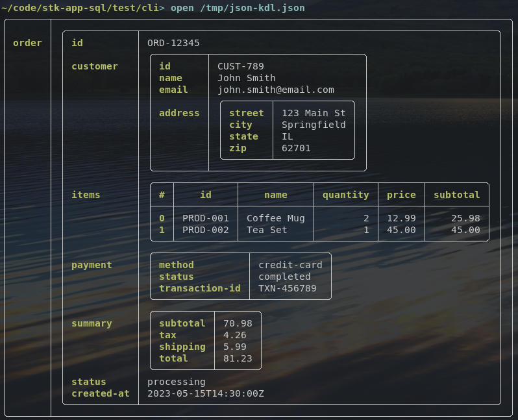Select the payment status value completed

[x=284, y=277]
